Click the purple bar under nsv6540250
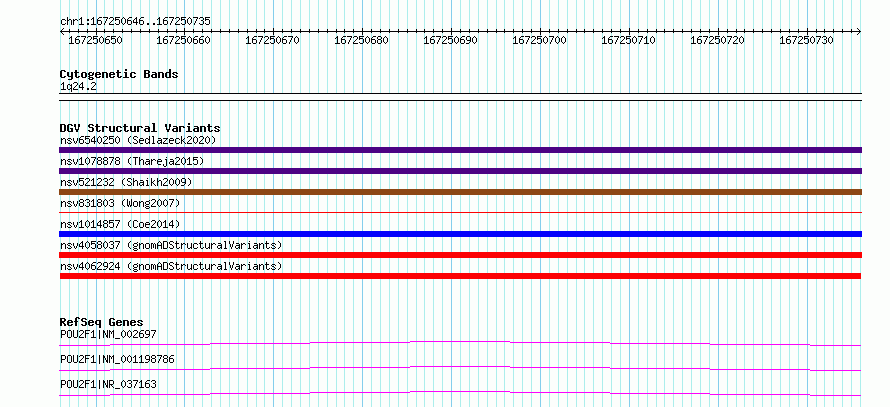The image size is (890, 407). [x=461, y=150]
